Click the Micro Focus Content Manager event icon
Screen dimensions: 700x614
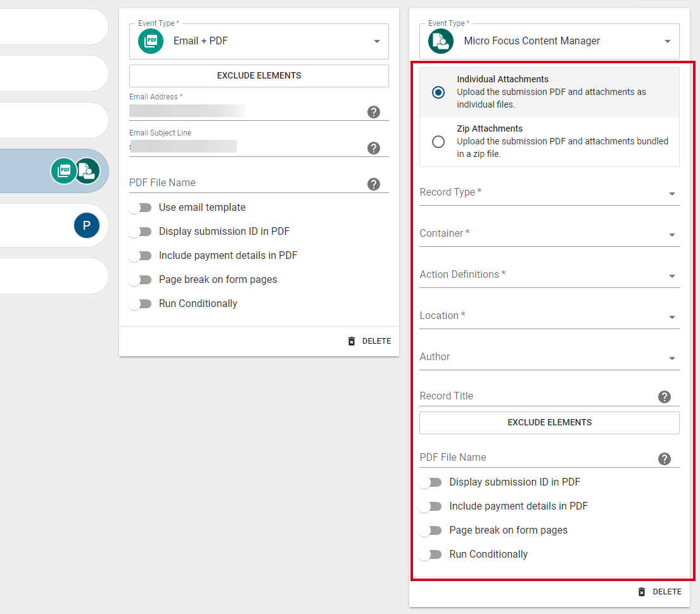click(441, 41)
